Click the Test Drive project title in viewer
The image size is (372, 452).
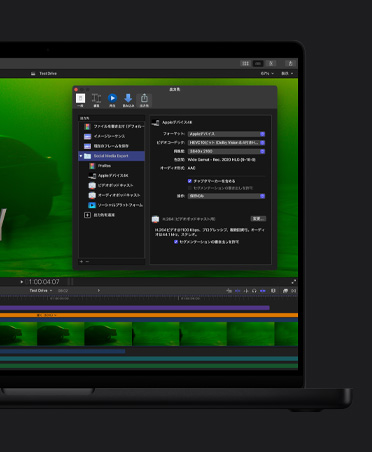pyautogui.click(x=48, y=73)
